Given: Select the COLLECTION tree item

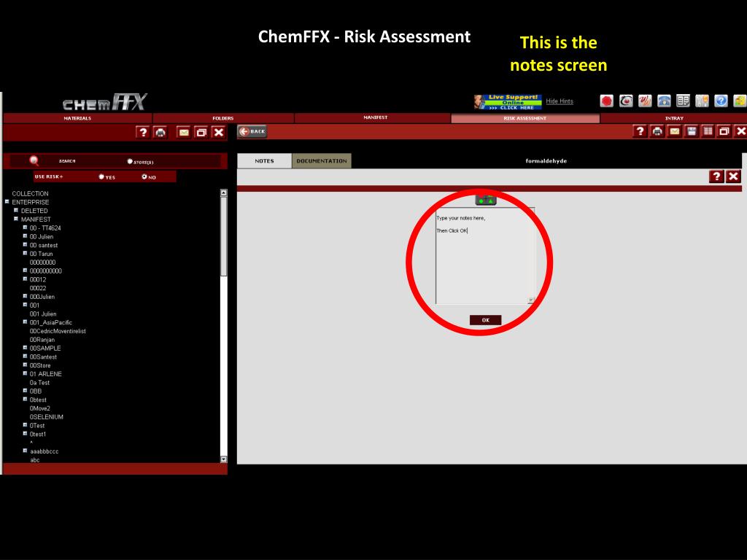Looking at the screenshot, I should [x=30, y=193].
